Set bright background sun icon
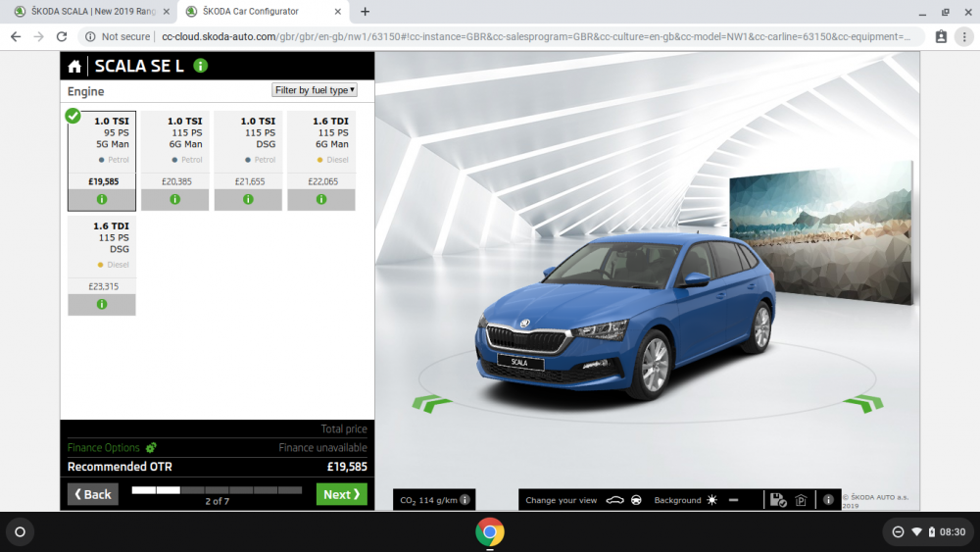Image resolution: width=980 pixels, height=552 pixels. pos(711,500)
